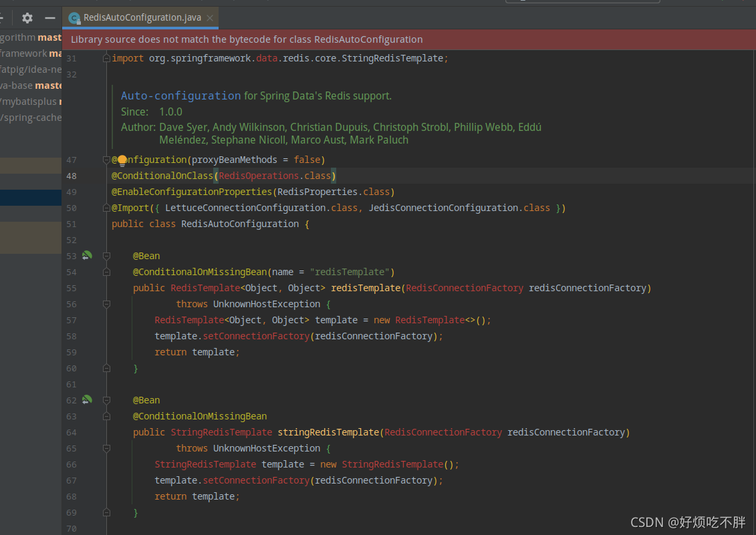Viewport: 756px width, 535px height.
Task: Close the RedisAutoConfiguration.java tab
Action: coord(210,18)
